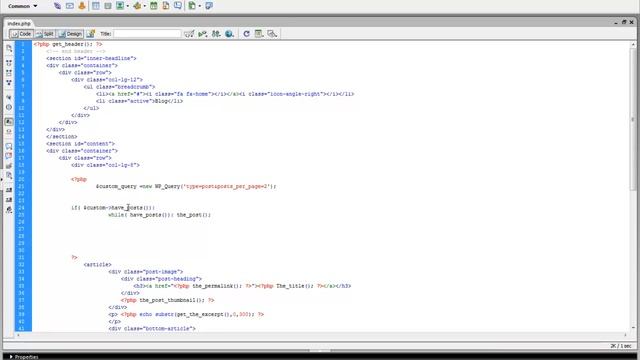The width and height of the screenshot is (640, 360).
Task: Open the View Options icon
Action: tap(259, 34)
